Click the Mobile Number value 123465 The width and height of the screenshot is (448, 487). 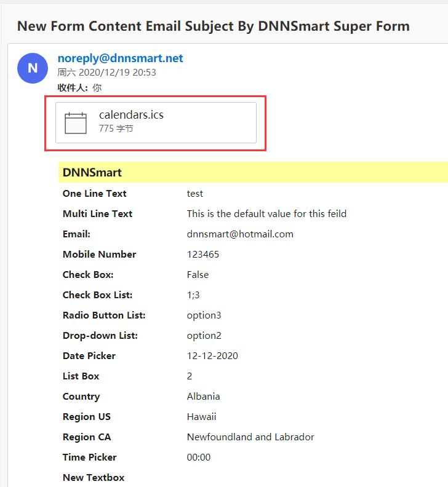point(203,255)
